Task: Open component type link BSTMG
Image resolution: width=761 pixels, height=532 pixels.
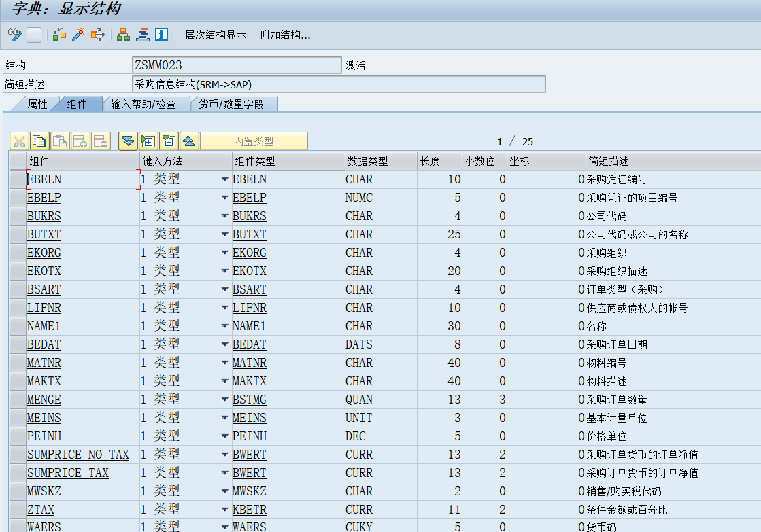Action: pos(250,400)
